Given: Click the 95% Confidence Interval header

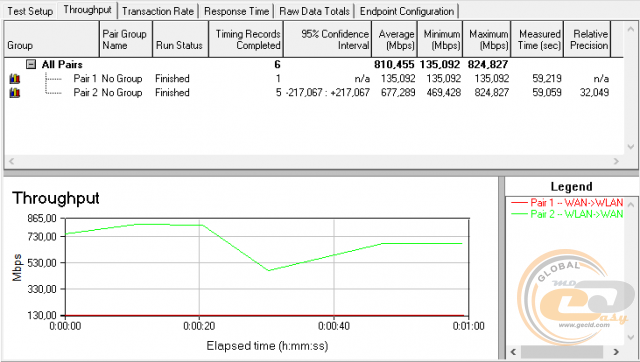Looking at the screenshot, I should 327,39.
